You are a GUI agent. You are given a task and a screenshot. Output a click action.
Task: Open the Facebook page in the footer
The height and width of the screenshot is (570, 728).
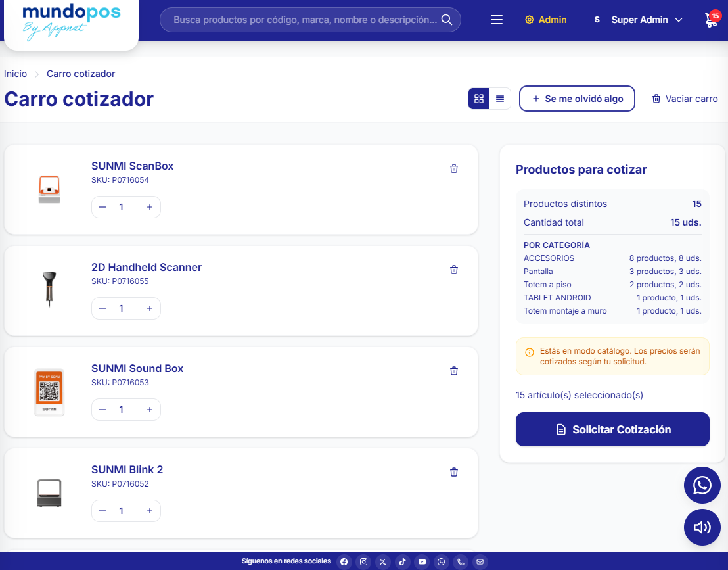[344, 561]
